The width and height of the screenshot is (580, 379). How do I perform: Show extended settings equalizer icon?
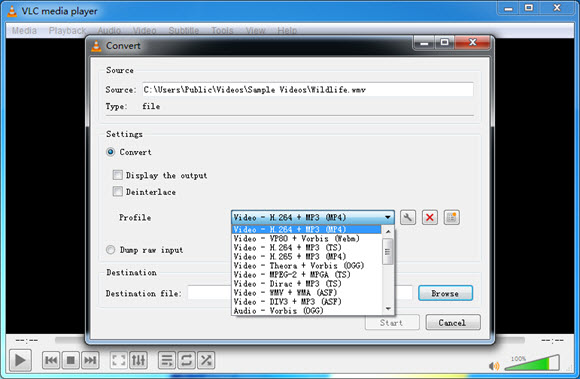coord(138,360)
